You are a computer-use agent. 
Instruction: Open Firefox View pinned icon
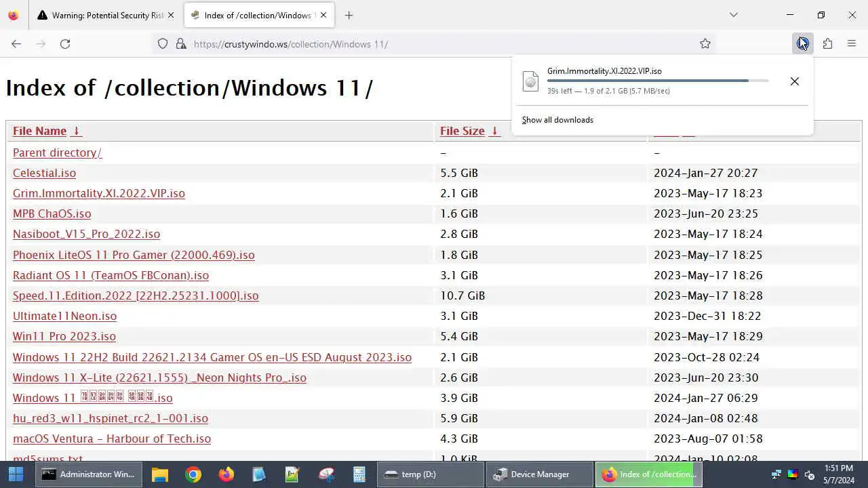pos(13,15)
